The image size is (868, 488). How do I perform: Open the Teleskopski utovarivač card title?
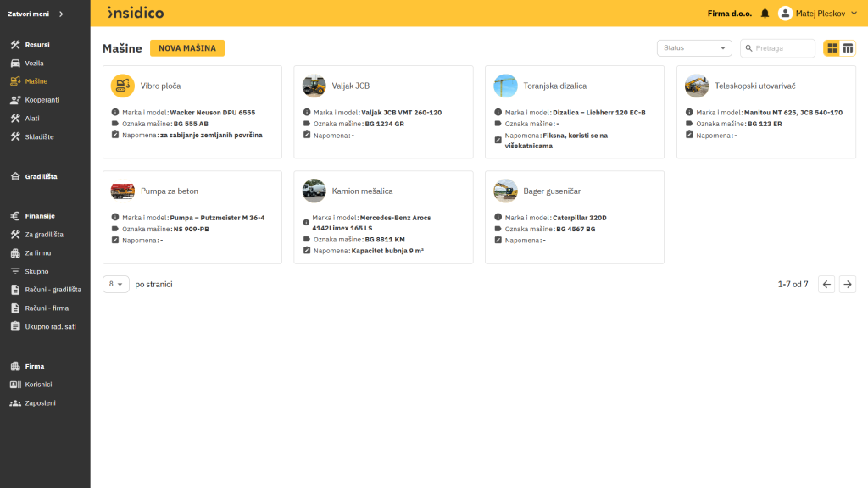755,86
